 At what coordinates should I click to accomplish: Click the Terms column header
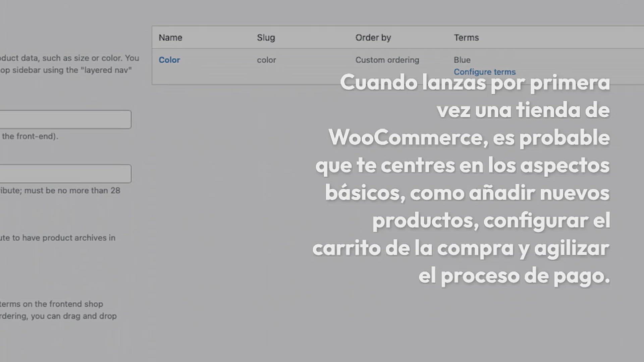point(466,38)
